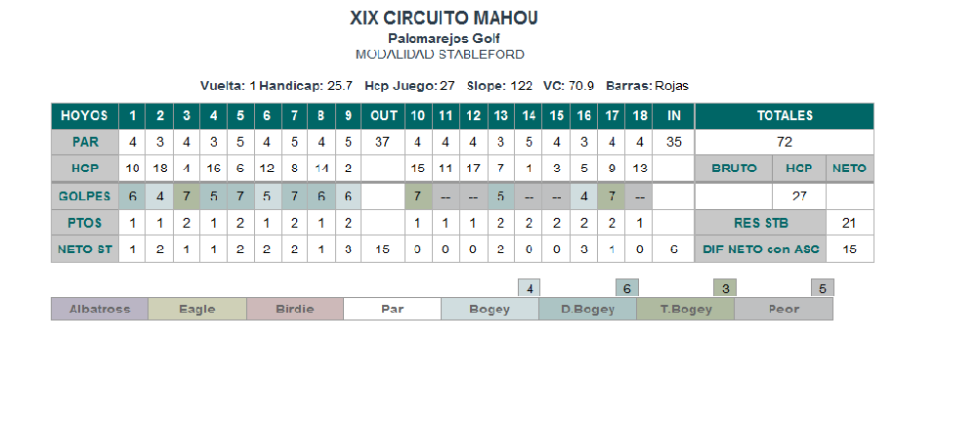Screen dimensions: 980x427
Task: Select the DIF NETO con ASC cell
Action: click(x=760, y=249)
